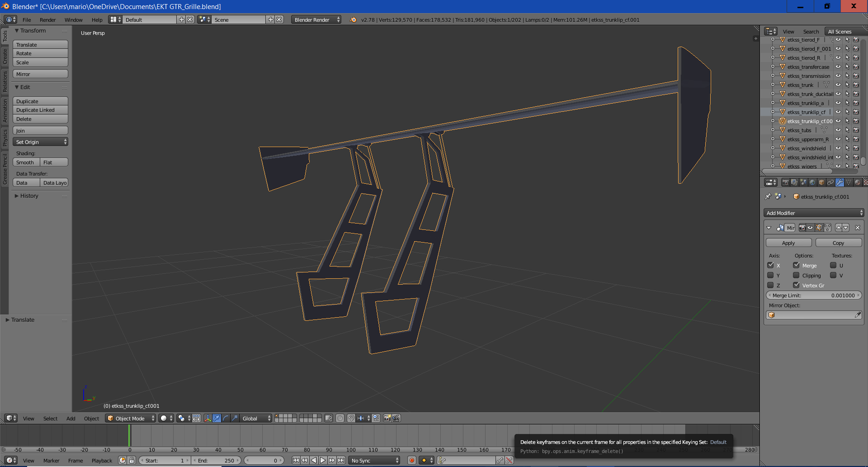This screenshot has width=868, height=467.
Task: Click the Duplicate Linked button
Action: pos(40,110)
